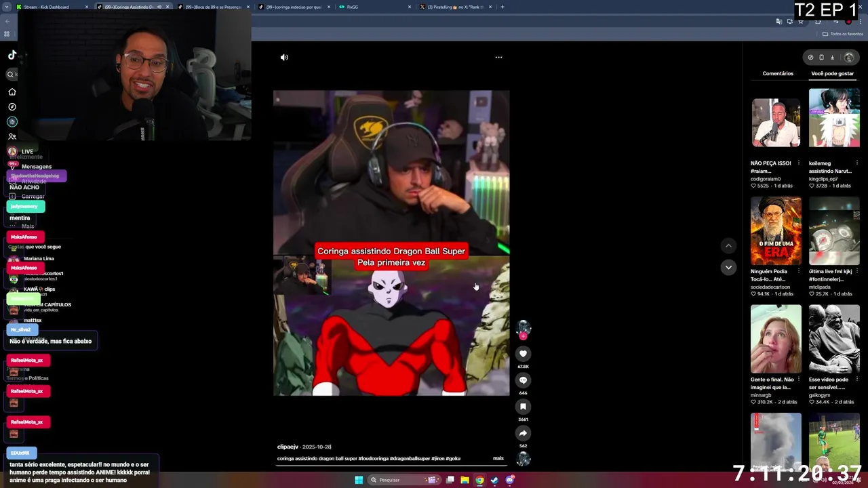Select the Você pode gostar tab
The image size is (868, 488).
[832, 73]
